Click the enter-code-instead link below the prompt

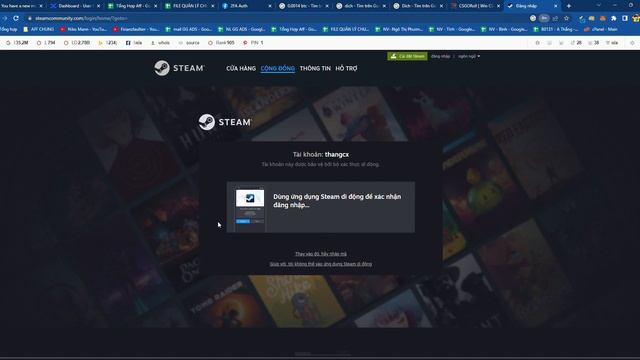pos(321,254)
